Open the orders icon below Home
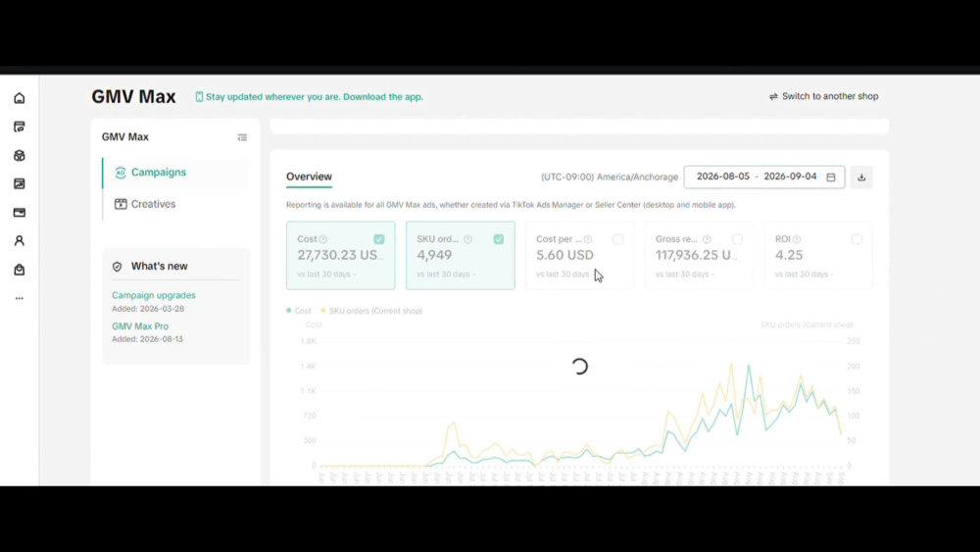Image resolution: width=980 pixels, height=552 pixels. 20,126
